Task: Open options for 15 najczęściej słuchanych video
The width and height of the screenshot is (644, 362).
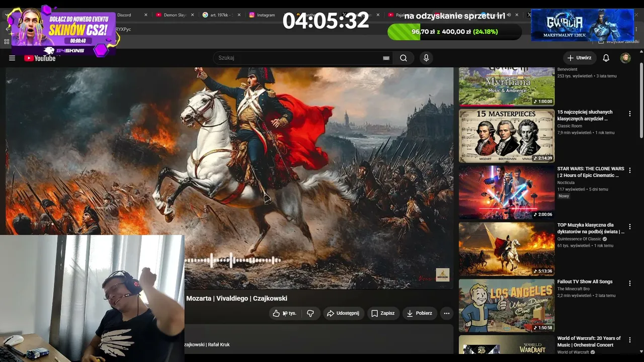Action: pos(629,114)
